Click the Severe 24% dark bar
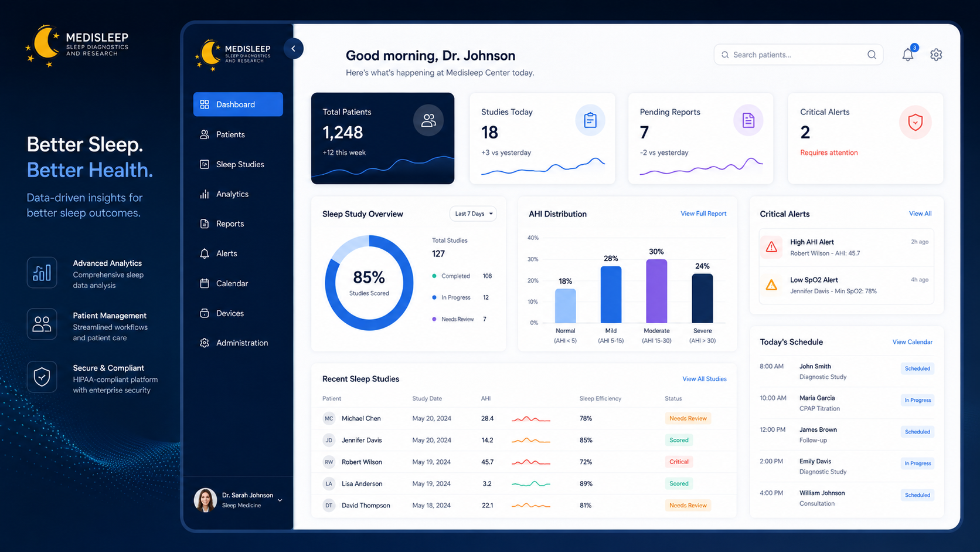This screenshot has height=552, width=980. (702, 299)
